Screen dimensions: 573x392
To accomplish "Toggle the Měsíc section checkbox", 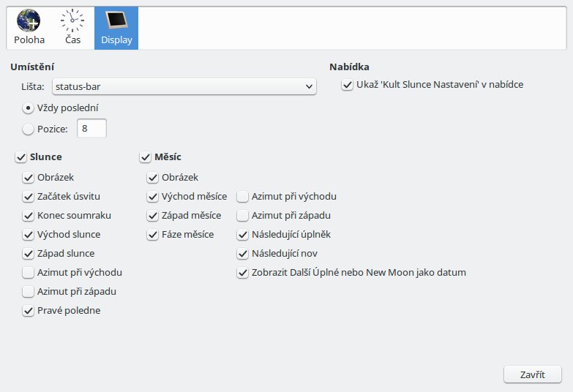I will [145, 157].
